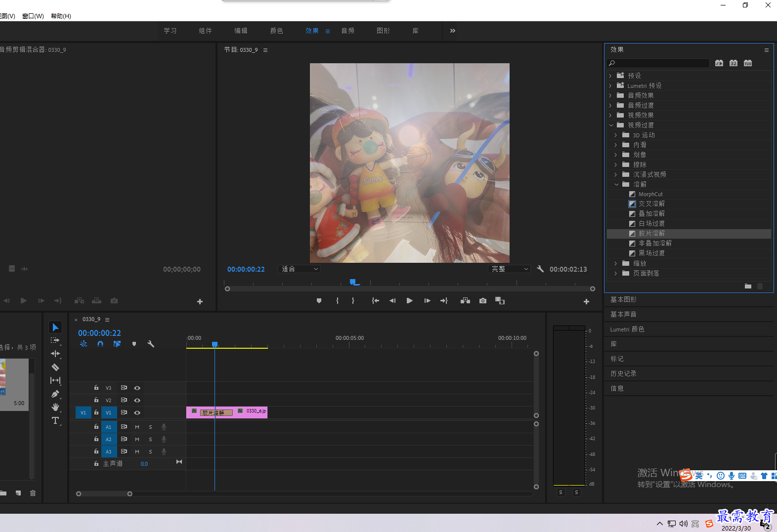
Task: Mute audio track A3
Action: [137, 451]
